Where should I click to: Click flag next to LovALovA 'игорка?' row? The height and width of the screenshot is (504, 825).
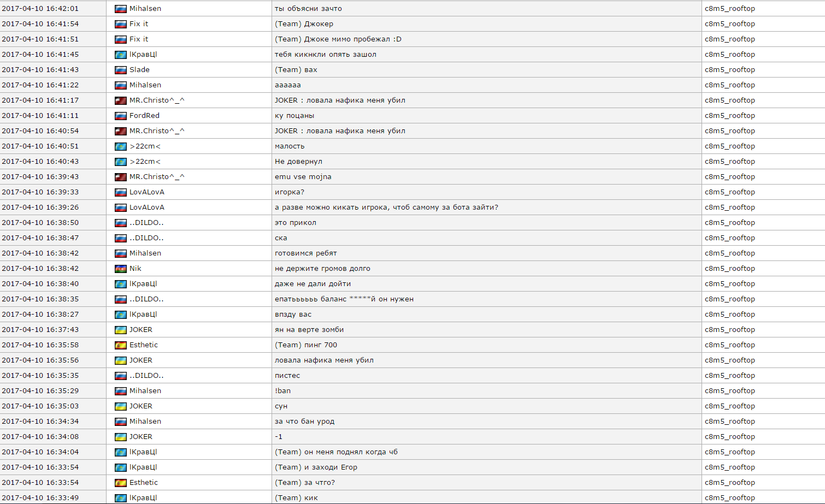[x=120, y=192]
